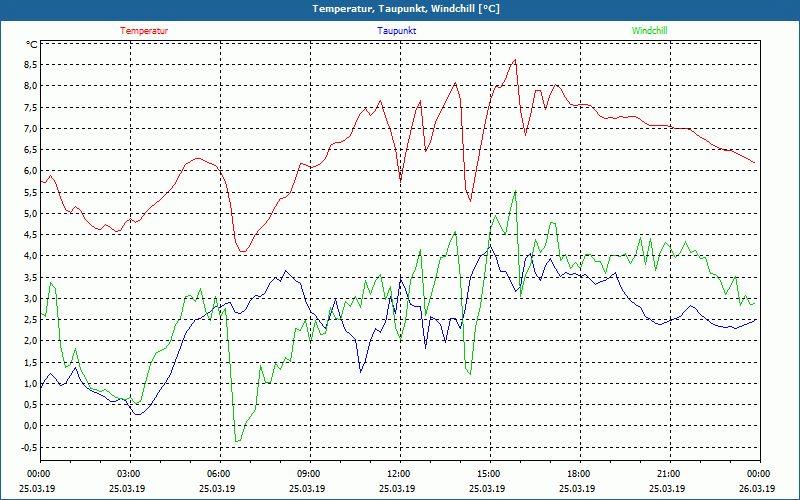The height and width of the screenshot is (500, 800).
Task: Click the °C unit label on the y-axis
Action: click(32, 44)
